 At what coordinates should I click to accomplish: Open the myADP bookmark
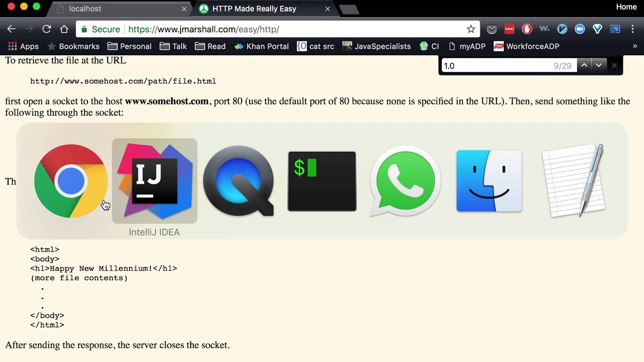point(466,46)
